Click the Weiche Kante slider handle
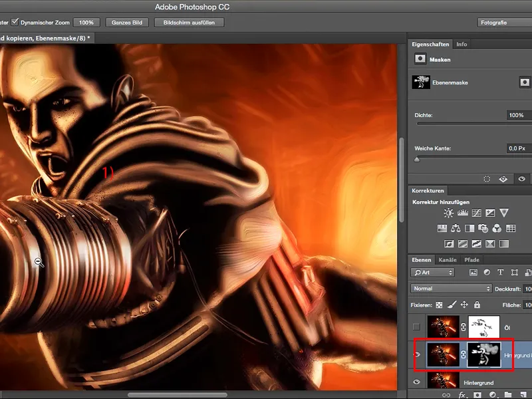Viewport: 532px width, 399px height. point(417,160)
